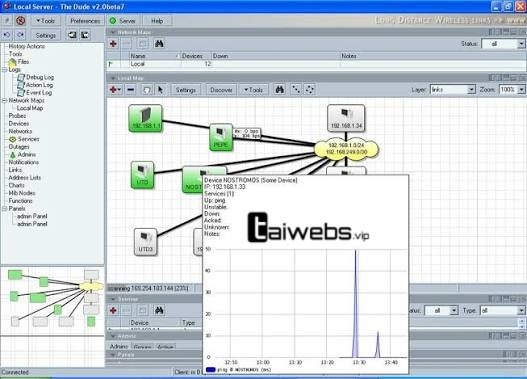Open the top Tools dropdown menu
This screenshot has height=379, width=527.
(46, 21)
